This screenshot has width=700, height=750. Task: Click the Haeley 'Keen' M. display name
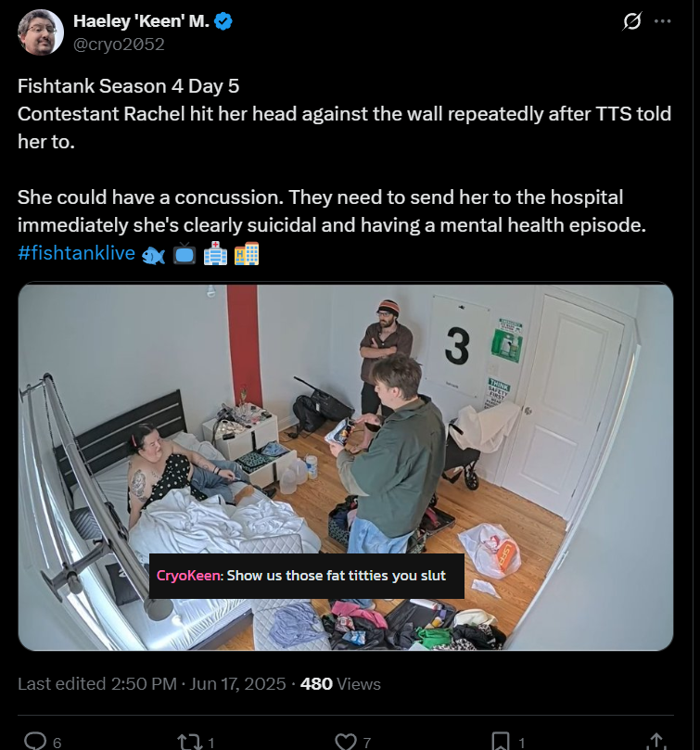click(141, 21)
